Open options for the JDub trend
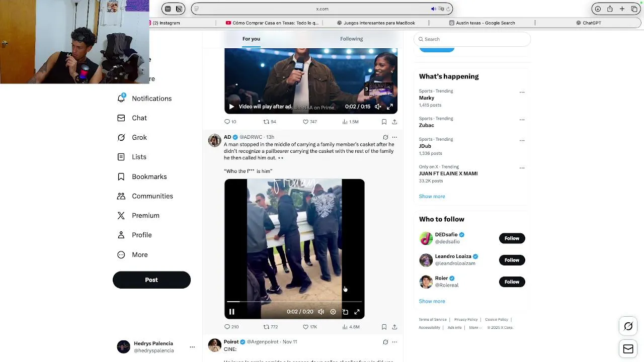 tap(522, 140)
